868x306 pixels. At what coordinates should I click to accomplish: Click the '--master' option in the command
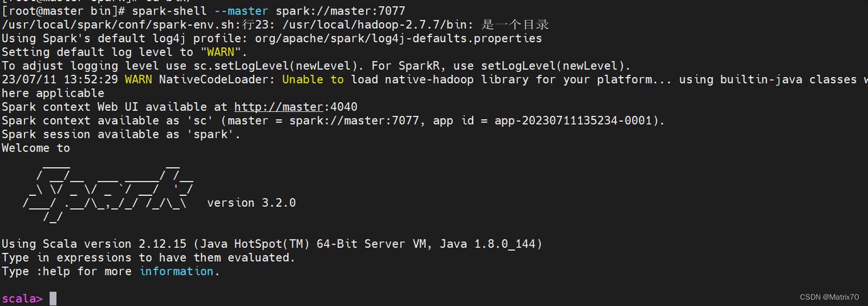[x=241, y=11]
